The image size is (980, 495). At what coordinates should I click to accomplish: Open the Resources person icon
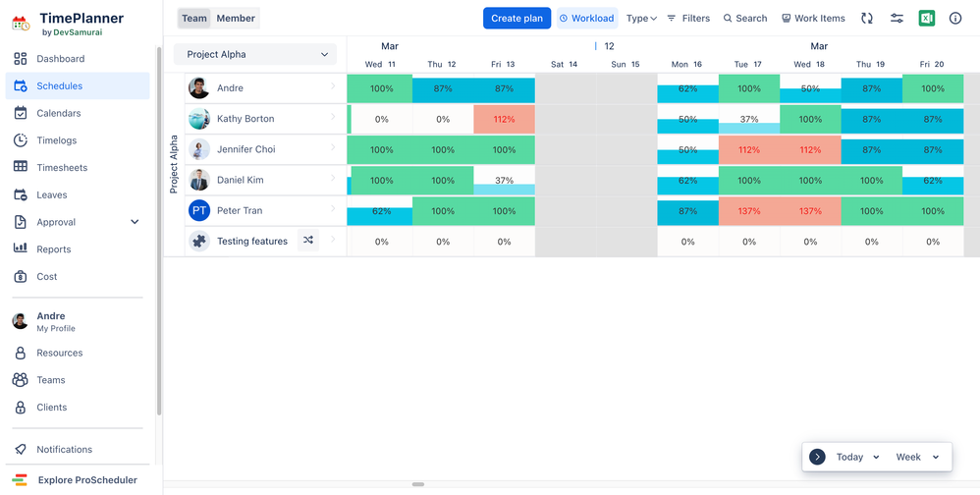coord(20,354)
